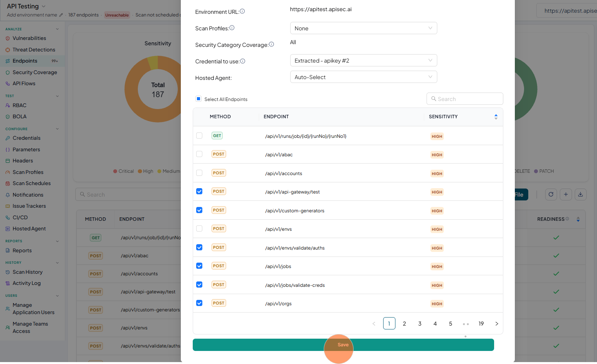Click the refresh icon in endpoints toolbar

551,195
